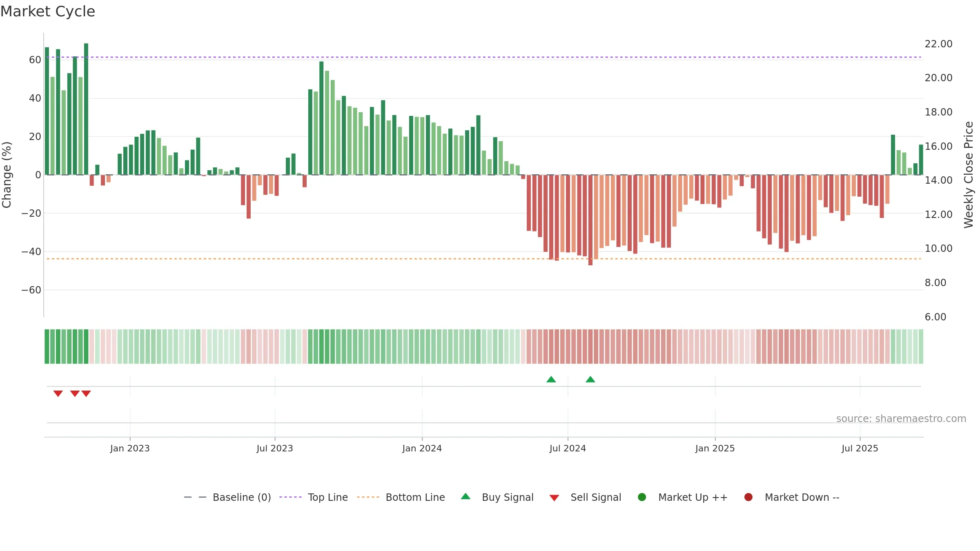Screen dimensions: 980x551
Task: Toggle the Market Down -- legend entry
Action: pyautogui.click(x=792, y=497)
